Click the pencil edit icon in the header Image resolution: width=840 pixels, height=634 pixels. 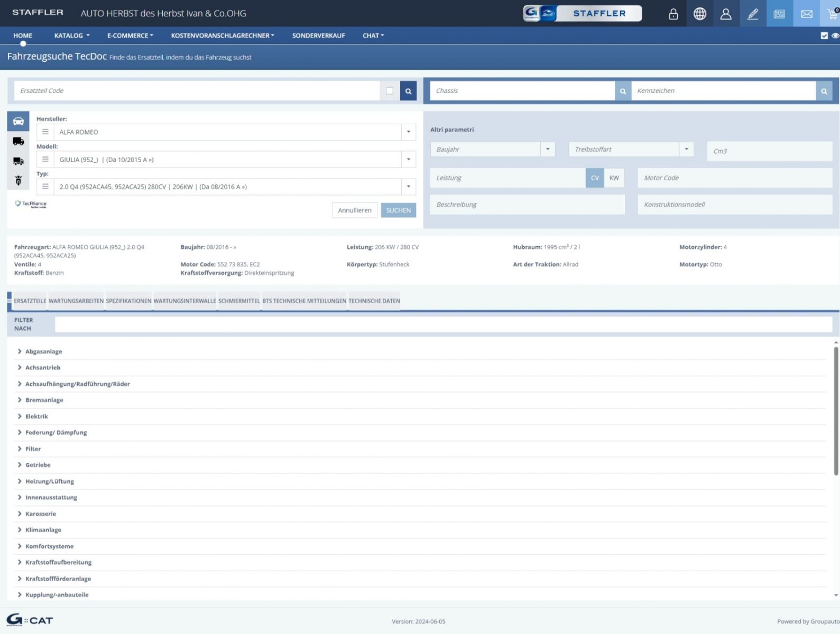(753, 14)
